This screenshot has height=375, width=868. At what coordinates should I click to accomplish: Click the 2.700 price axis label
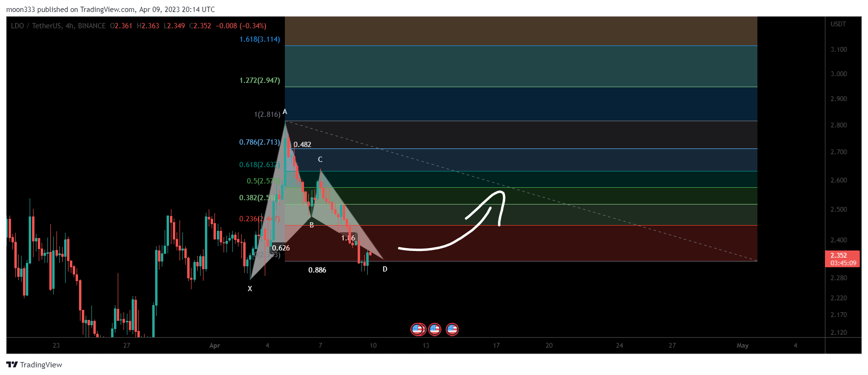(x=838, y=152)
